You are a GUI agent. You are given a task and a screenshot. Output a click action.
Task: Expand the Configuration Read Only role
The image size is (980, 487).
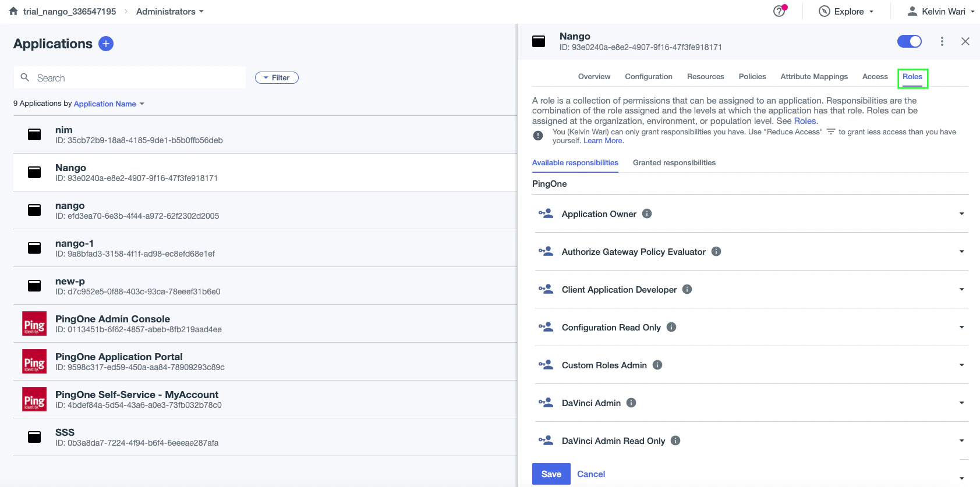click(x=962, y=327)
